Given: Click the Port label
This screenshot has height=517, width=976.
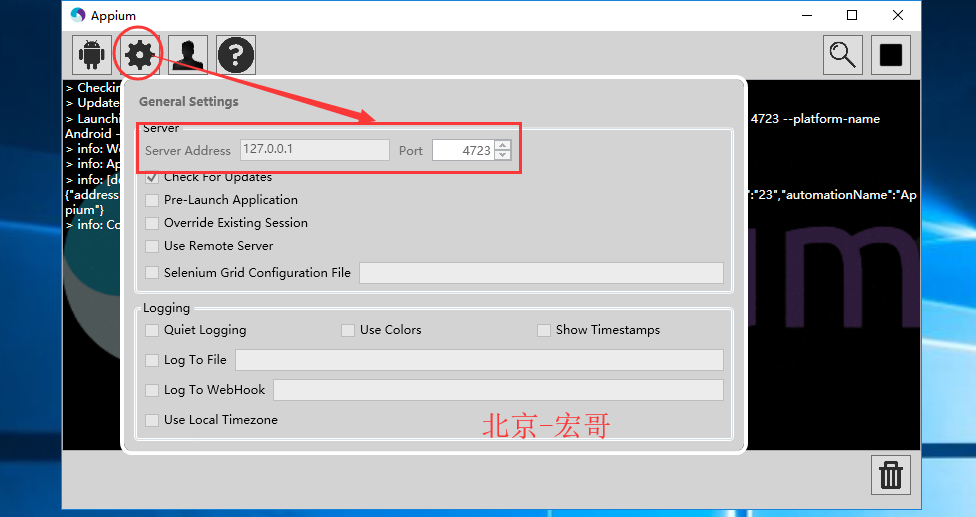Looking at the screenshot, I should click(411, 151).
